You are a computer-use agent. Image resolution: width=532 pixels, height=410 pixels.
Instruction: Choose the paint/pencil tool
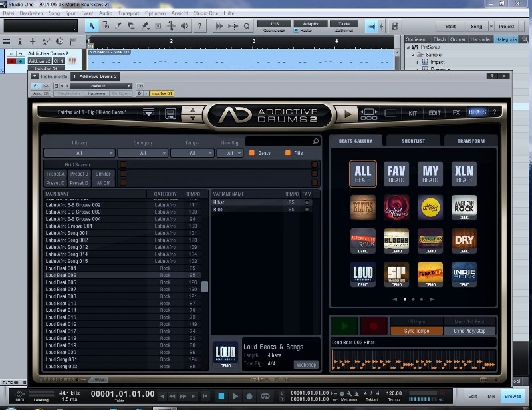pyautogui.click(x=145, y=26)
